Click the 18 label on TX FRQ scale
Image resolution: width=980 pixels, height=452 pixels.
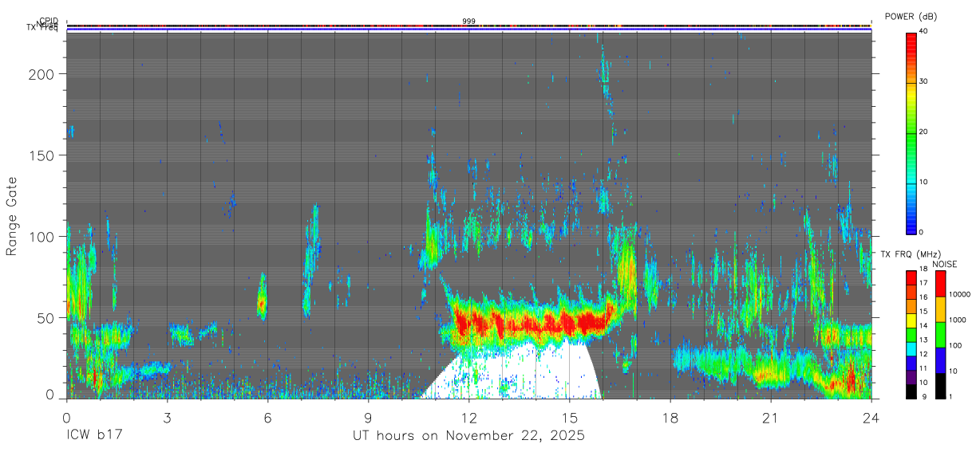(923, 270)
